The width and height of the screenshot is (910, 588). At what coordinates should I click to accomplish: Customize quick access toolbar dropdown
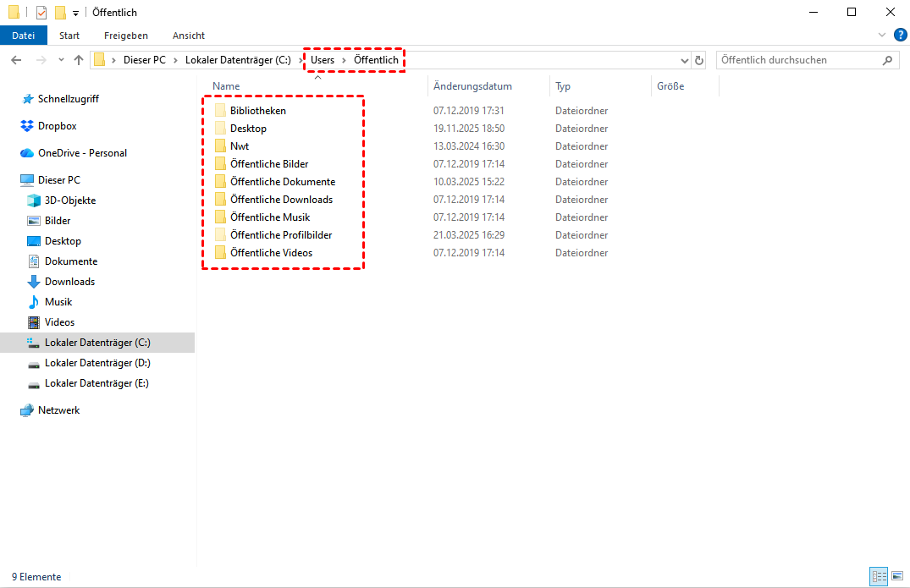click(75, 13)
